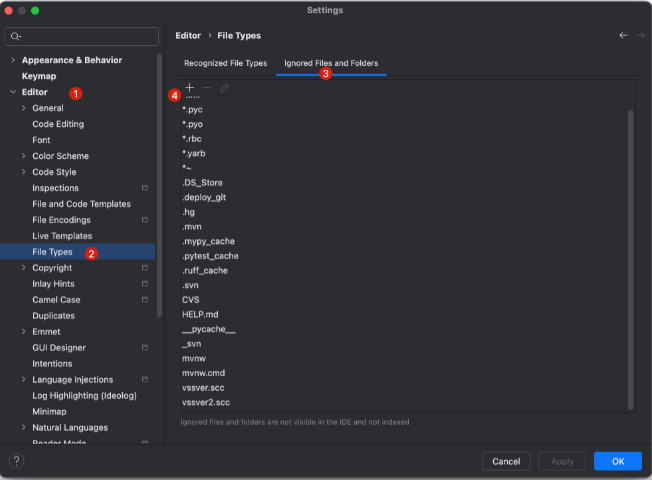The image size is (652, 480).
Task: Select the .DS_Store entry in the list
Action: [x=202, y=183]
